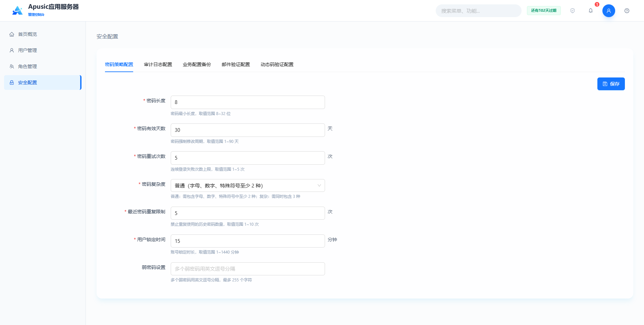Open the shield security icon in header
Screen dimensions: 644x325
pyautogui.click(x=573, y=11)
